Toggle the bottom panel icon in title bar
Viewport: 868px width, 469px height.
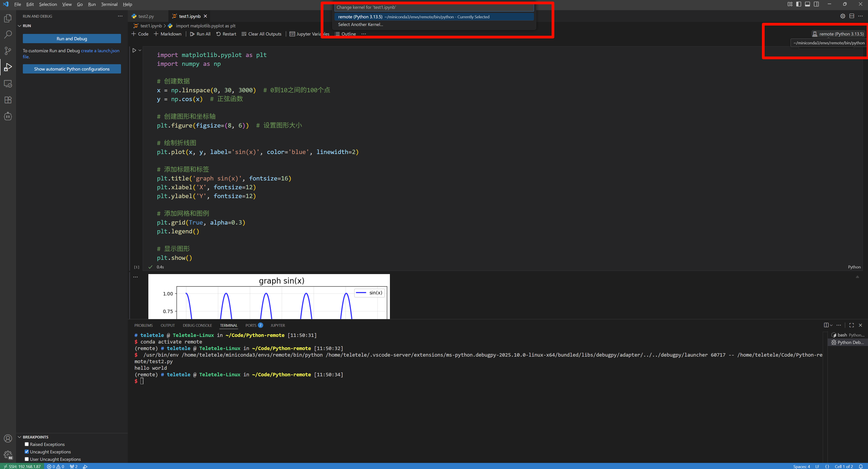click(x=807, y=4)
